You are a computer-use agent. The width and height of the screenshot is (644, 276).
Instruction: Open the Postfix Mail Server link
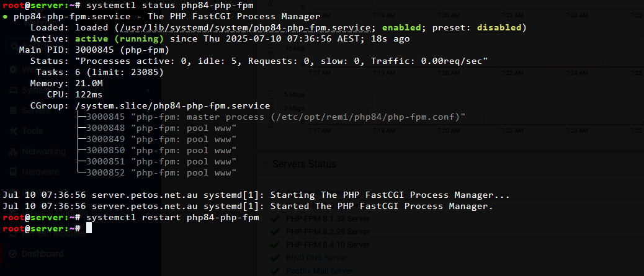pos(319,271)
